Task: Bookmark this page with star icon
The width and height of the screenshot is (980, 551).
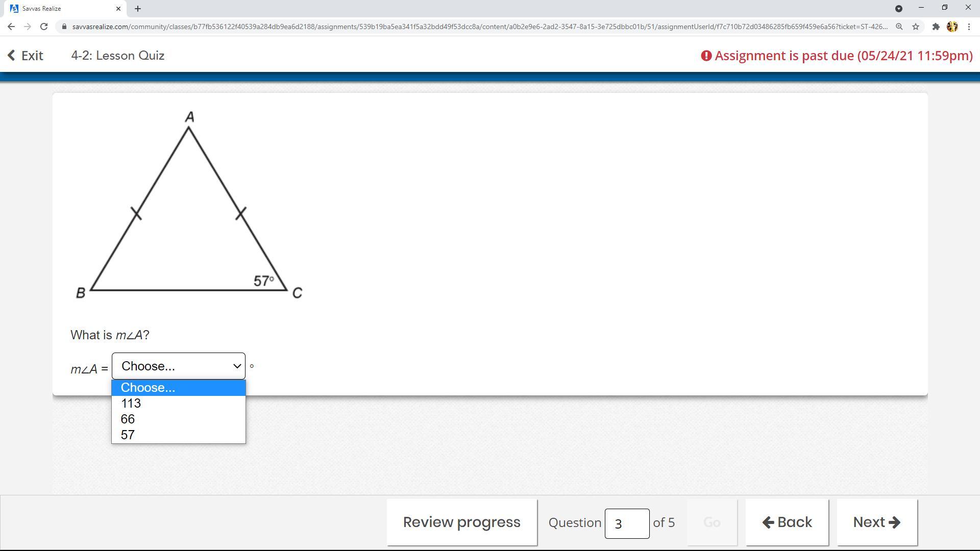Action: coord(916,27)
